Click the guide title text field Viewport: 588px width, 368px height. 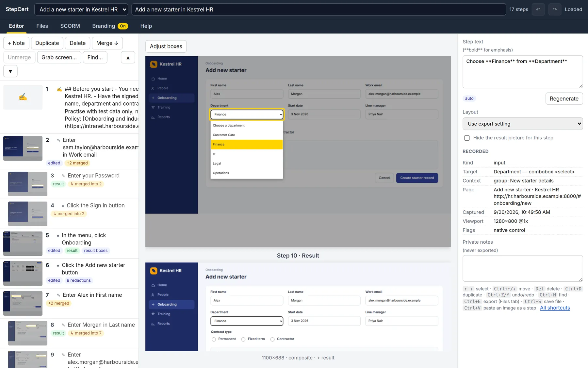point(318,9)
